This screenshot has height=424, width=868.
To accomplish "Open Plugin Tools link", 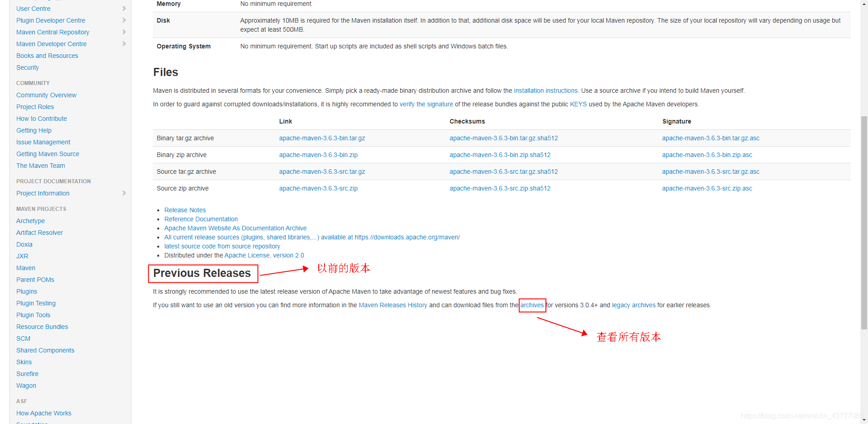I will click(33, 315).
